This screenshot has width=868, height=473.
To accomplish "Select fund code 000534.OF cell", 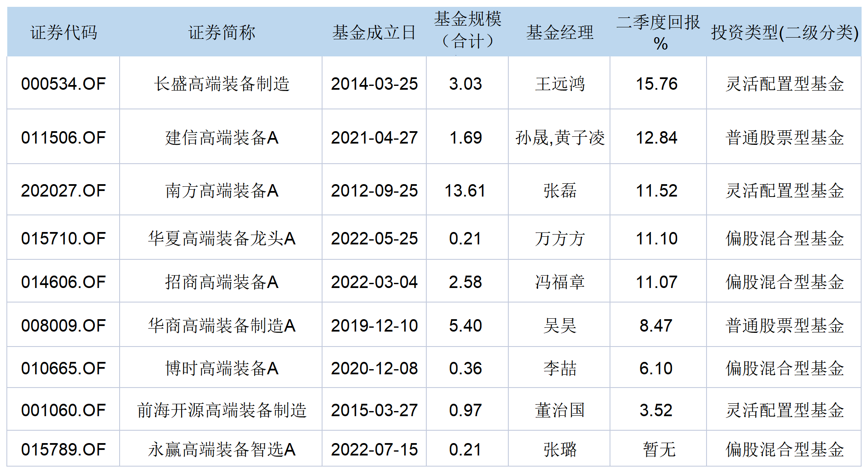I will point(64,84).
